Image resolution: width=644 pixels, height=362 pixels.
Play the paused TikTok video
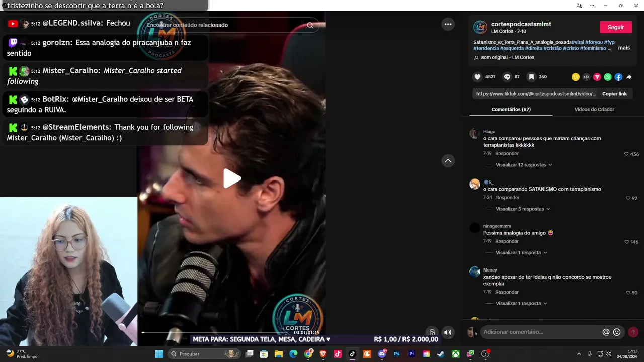(x=232, y=178)
